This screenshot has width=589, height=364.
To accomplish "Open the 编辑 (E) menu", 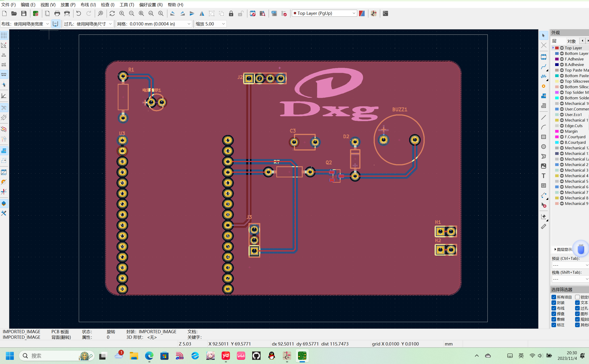I will 28,5.
